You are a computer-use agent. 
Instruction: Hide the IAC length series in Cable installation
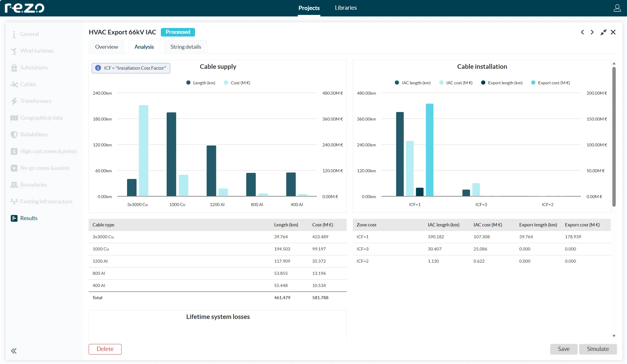[x=412, y=82]
